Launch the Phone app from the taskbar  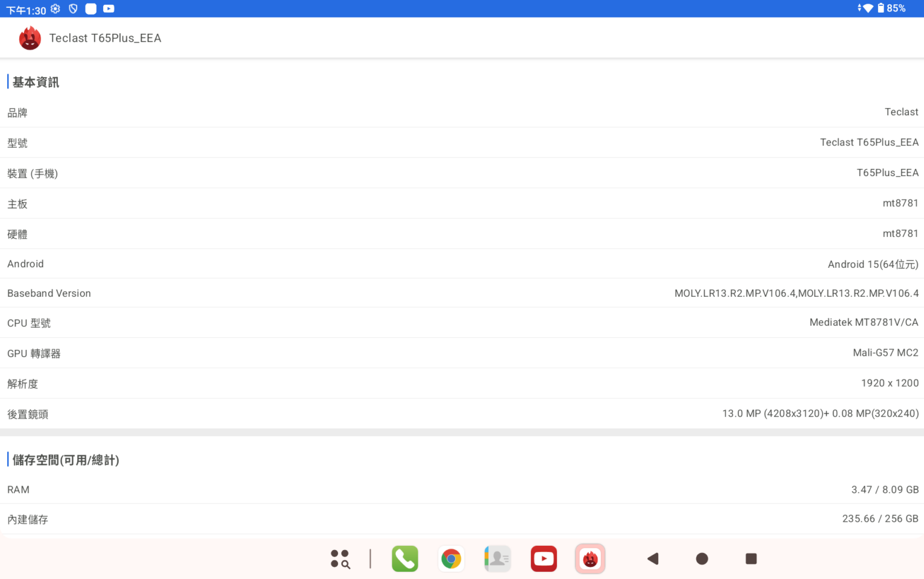coord(405,559)
